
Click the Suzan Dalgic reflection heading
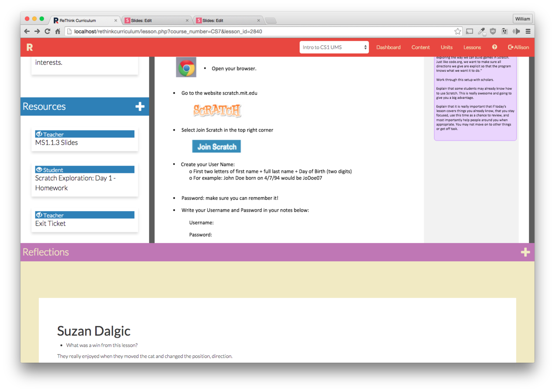click(x=94, y=331)
